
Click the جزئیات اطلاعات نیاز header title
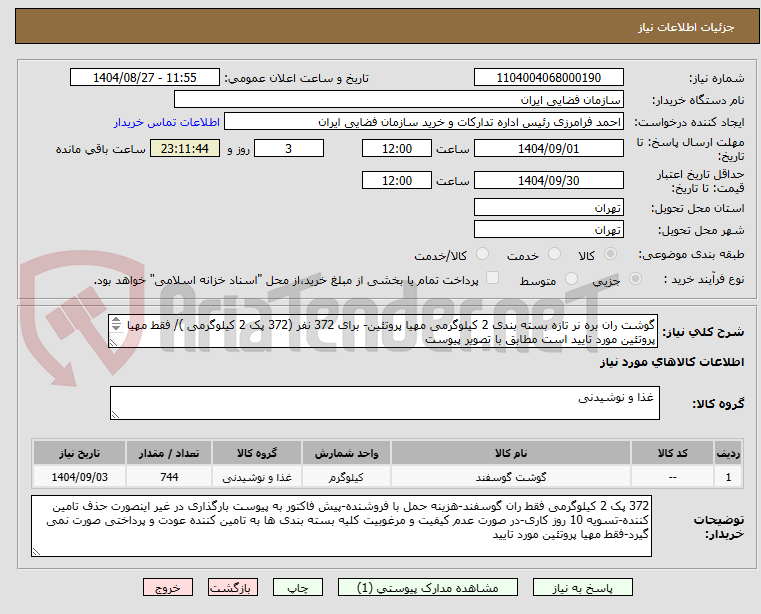coord(686,27)
